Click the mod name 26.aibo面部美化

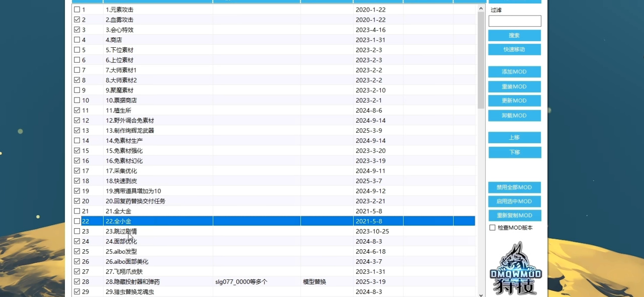click(x=127, y=261)
